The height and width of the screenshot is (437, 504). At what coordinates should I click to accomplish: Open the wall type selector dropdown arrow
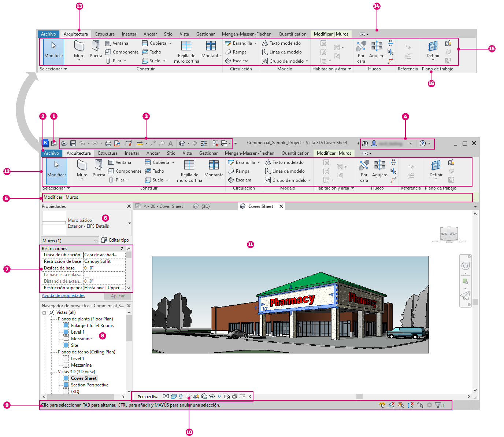coord(129,223)
